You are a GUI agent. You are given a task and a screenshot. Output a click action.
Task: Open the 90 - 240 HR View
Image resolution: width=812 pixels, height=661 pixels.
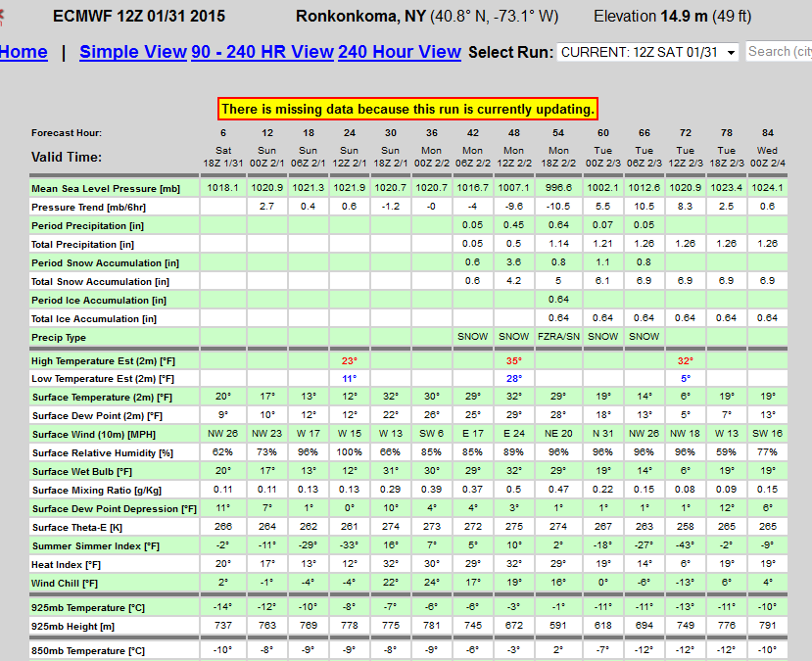(x=263, y=52)
